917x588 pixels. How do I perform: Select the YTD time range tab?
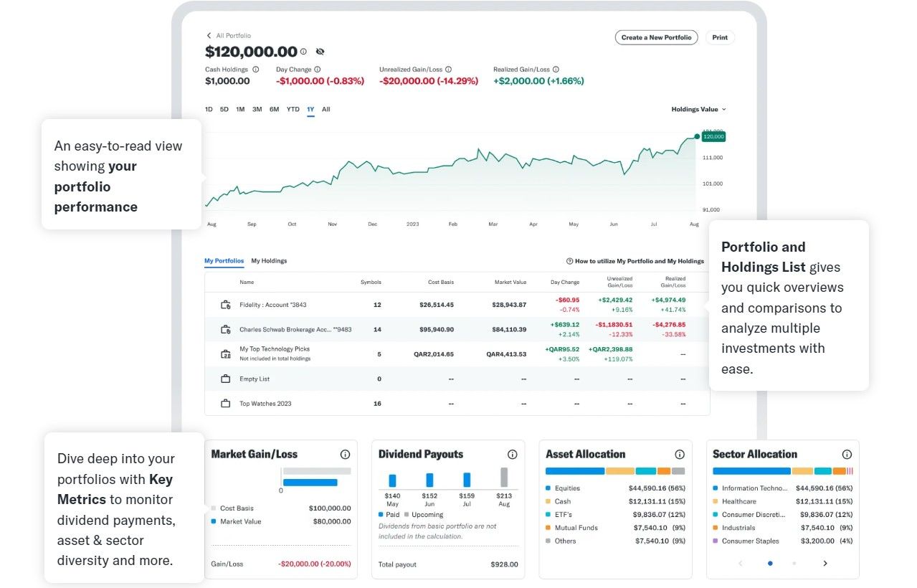click(293, 109)
